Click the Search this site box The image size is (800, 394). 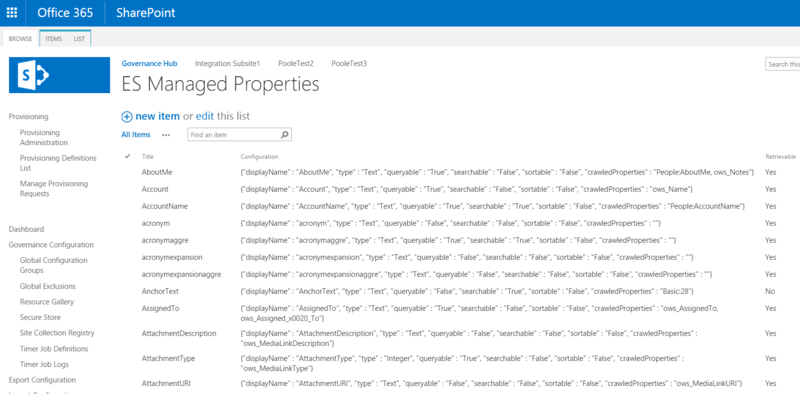783,64
